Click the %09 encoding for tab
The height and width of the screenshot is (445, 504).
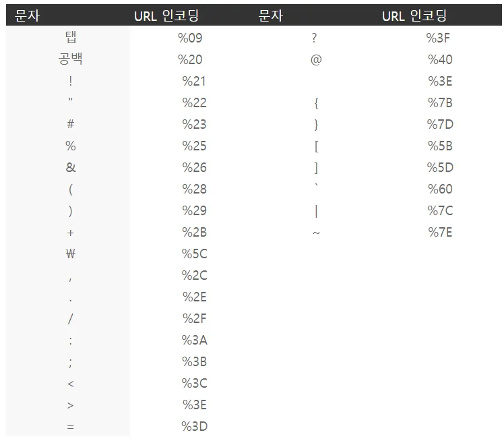coord(190,38)
